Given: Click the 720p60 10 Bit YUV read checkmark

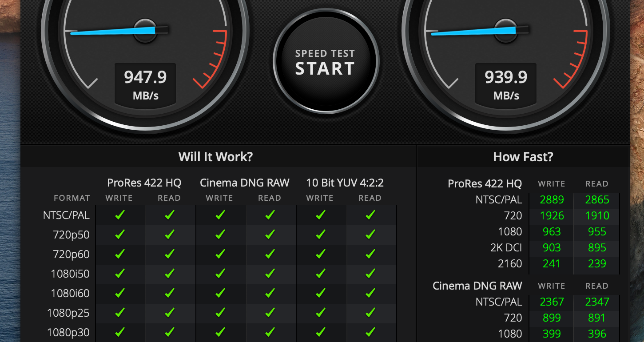Looking at the screenshot, I should 370,255.
